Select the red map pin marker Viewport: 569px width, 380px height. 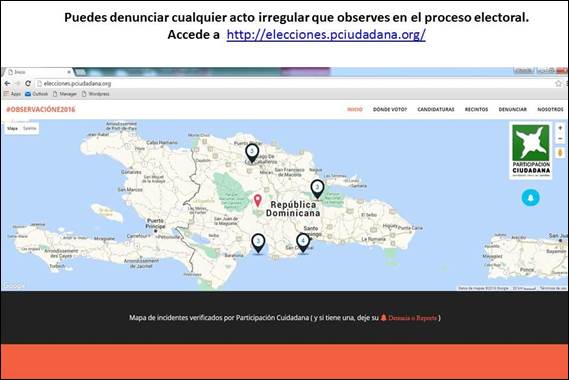pos(257,201)
